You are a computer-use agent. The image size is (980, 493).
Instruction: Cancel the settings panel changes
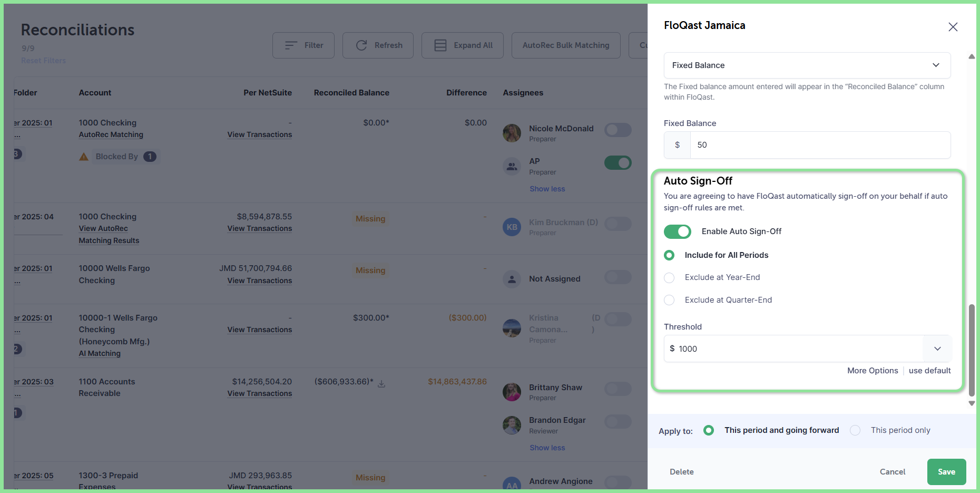click(x=893, y=472)
